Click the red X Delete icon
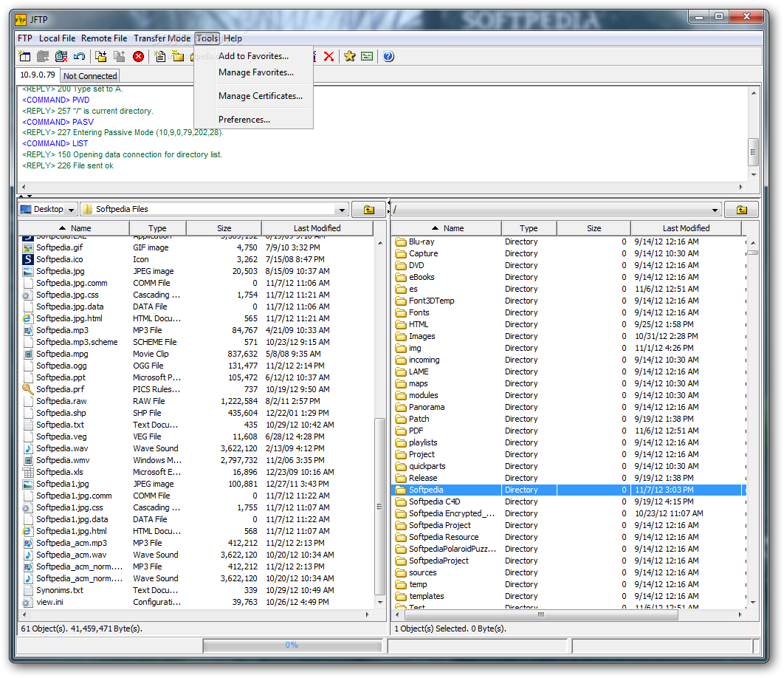Screen dimensions: 784x678 pos(329,57)
